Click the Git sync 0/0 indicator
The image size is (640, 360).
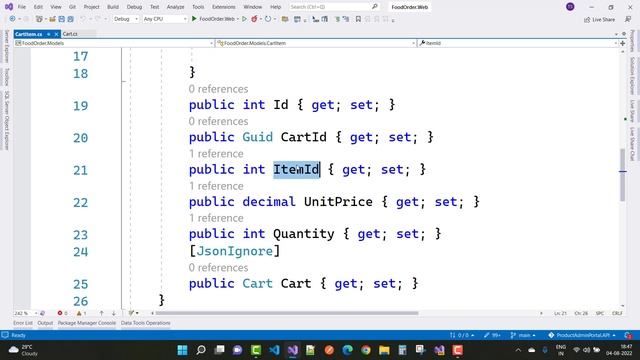pos(462,335)
